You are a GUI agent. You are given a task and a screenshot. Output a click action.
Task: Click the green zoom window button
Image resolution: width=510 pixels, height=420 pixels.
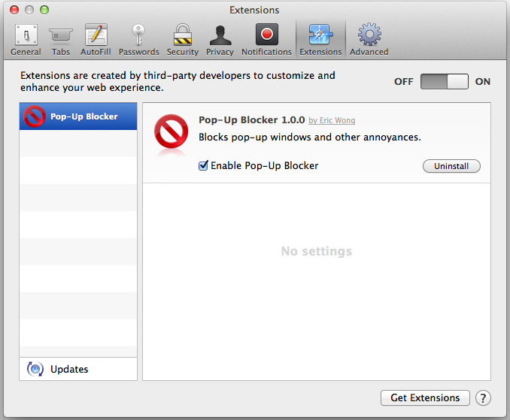[x=44, y=10]
